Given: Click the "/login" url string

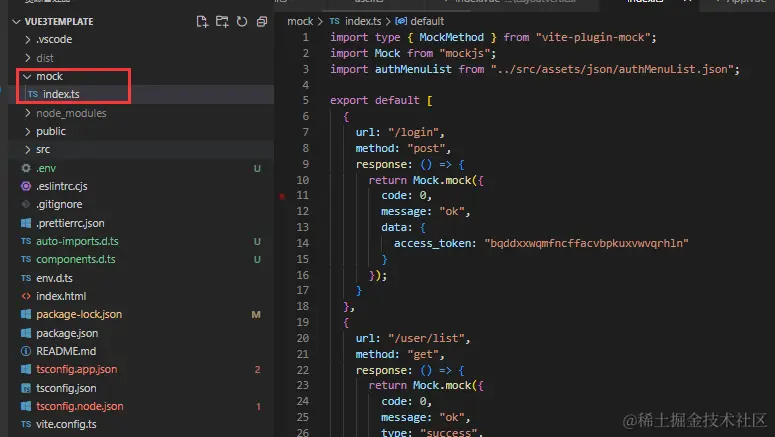Looking at the screenshot, I should click(x=413, y=132).
